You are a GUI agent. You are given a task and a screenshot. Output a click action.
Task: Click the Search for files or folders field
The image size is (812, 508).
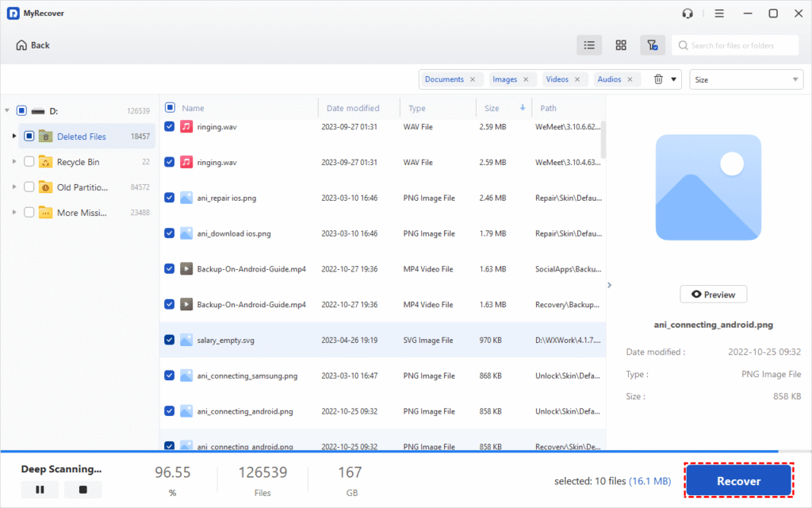point(734,44)
